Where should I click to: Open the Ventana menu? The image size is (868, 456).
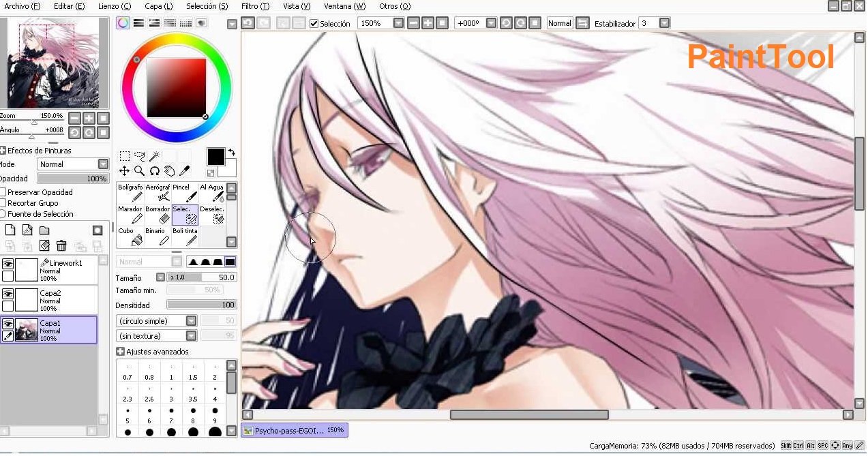tap(345, 6)
